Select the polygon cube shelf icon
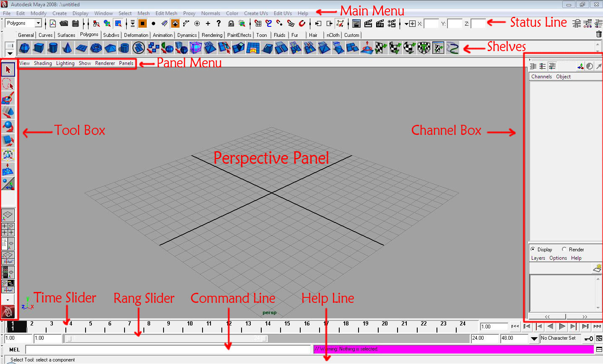The width and height of the screenshot is (603, 364). [39, 48]
